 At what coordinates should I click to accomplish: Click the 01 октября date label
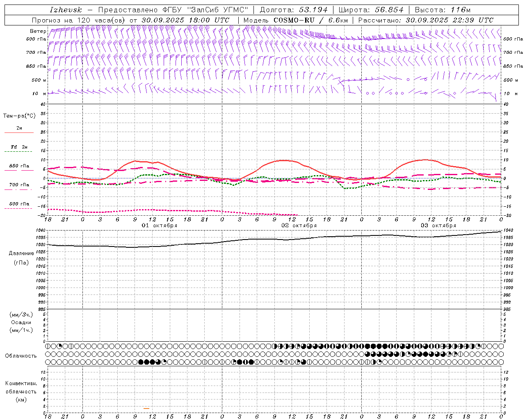(160, 226)
